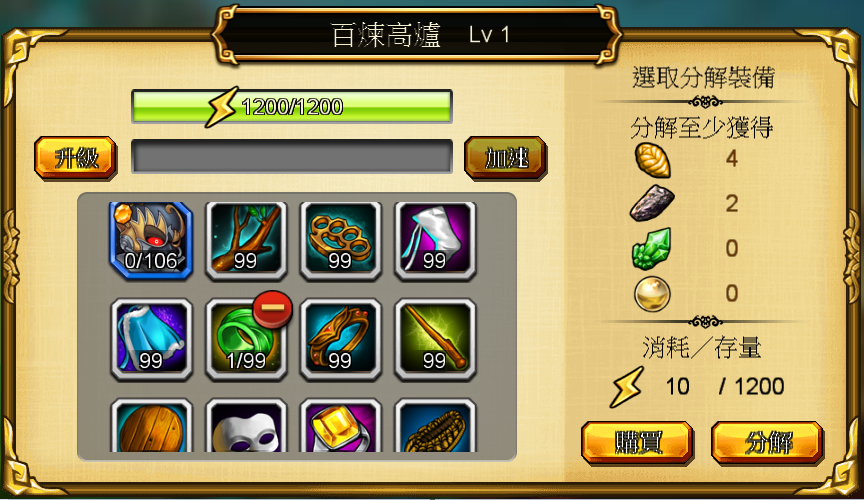Pick the wooden branch item
Image resolution: width=864 pixels, height=500 pixels.
(246, 240)
